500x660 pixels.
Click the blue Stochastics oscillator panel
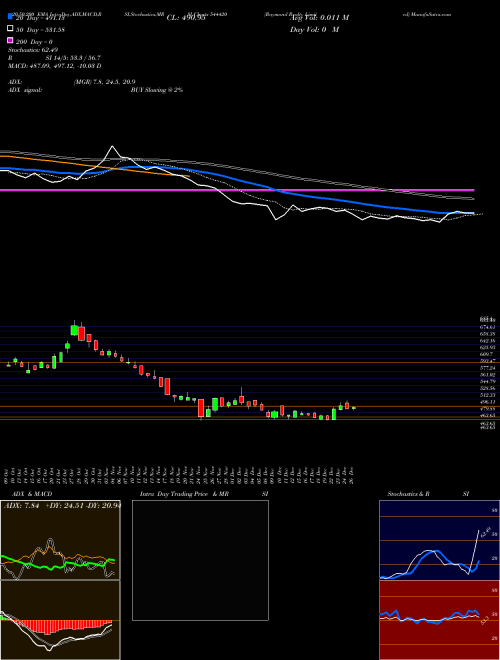[x=439, y=540]
